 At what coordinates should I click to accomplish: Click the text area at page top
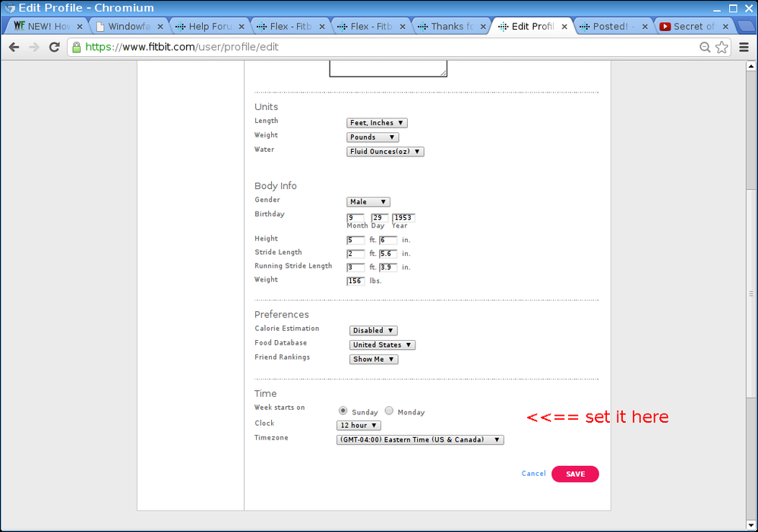(x=388, y=68)
